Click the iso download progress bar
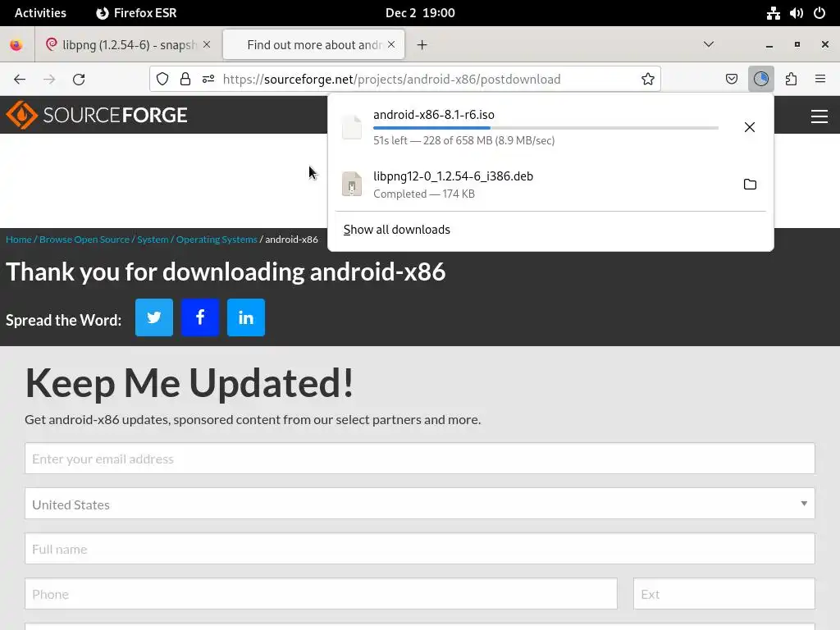 tap(546, 128)
